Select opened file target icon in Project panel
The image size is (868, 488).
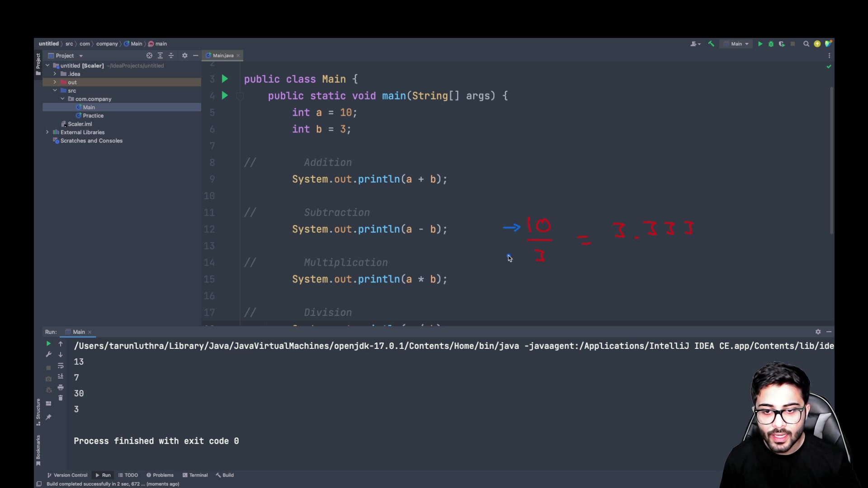tap(149, 56)
